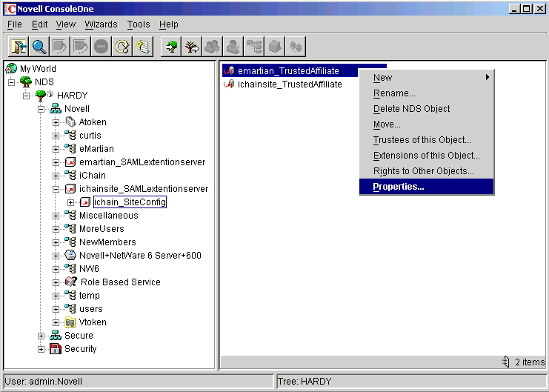
Task: Click the emartian_TrustedAffiliate object icon
Action: click(x=229, y=70)
